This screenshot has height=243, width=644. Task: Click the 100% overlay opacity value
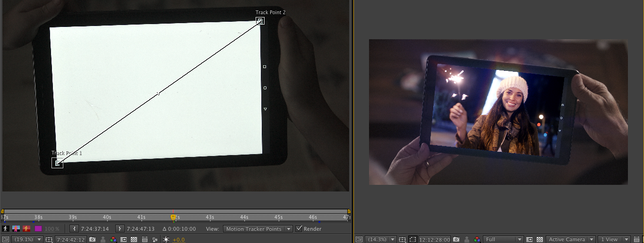52,229
